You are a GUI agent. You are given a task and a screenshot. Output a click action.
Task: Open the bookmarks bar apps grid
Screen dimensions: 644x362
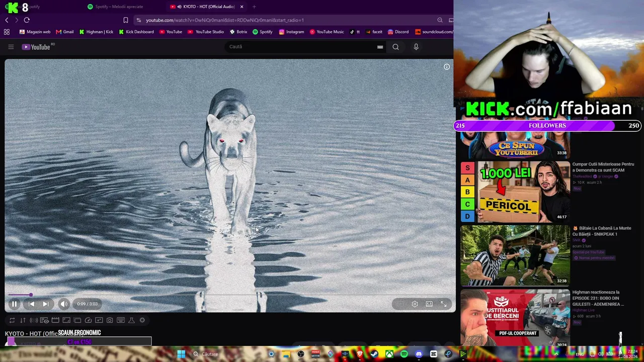(x=7, y=32)
